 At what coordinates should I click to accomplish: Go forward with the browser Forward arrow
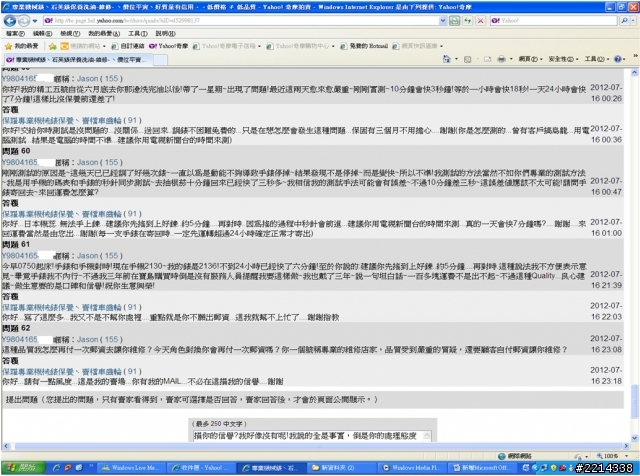[23, 20]
